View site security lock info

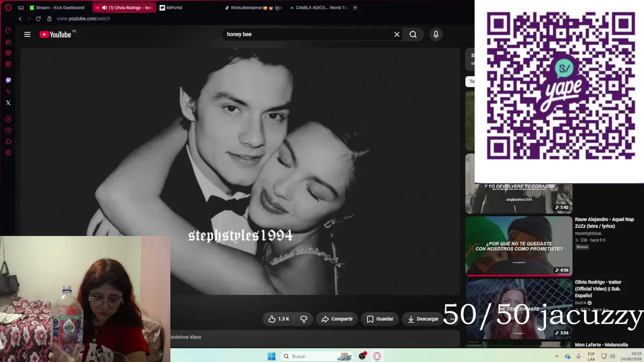pos(49,19)
